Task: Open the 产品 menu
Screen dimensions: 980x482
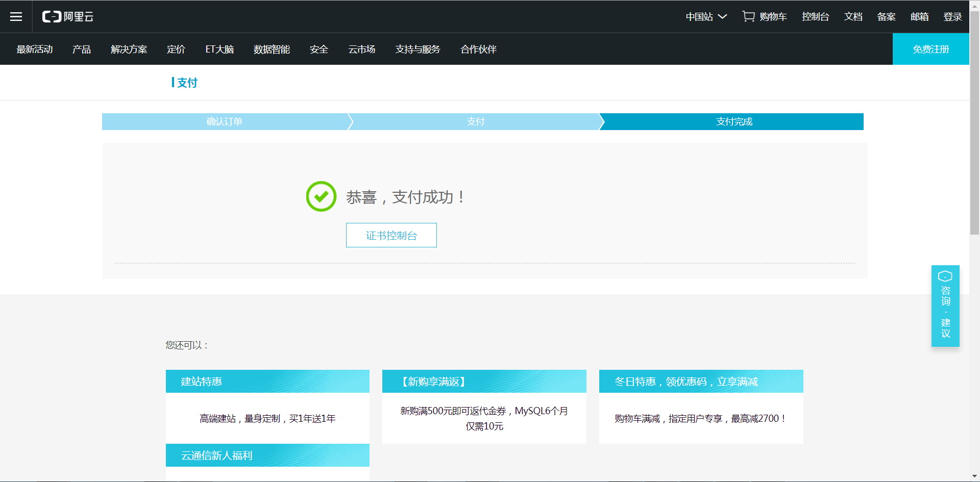Action: tap(82, 49)
